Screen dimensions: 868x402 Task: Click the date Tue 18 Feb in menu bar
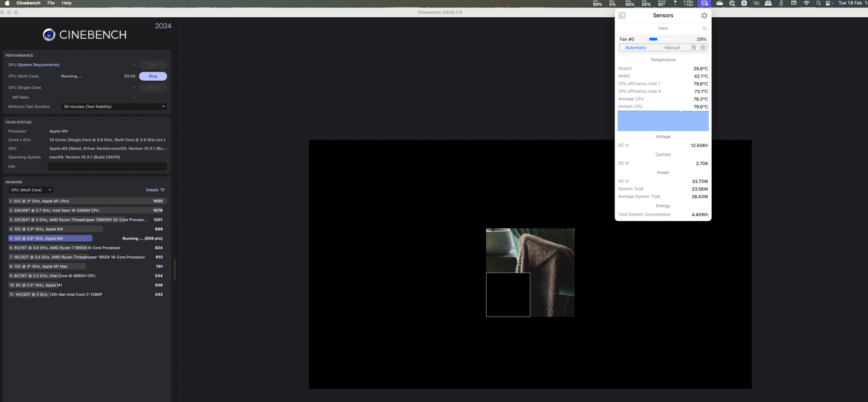tap(850, 3)
